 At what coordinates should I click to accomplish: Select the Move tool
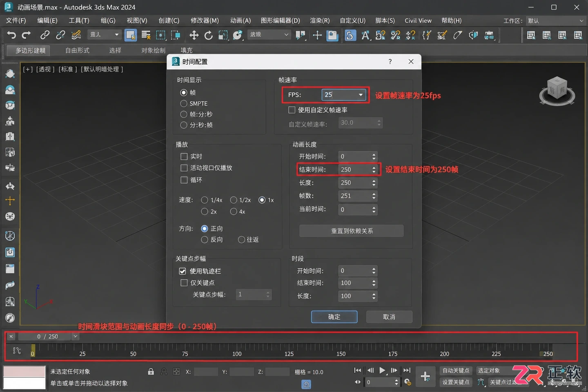point(194,36)
